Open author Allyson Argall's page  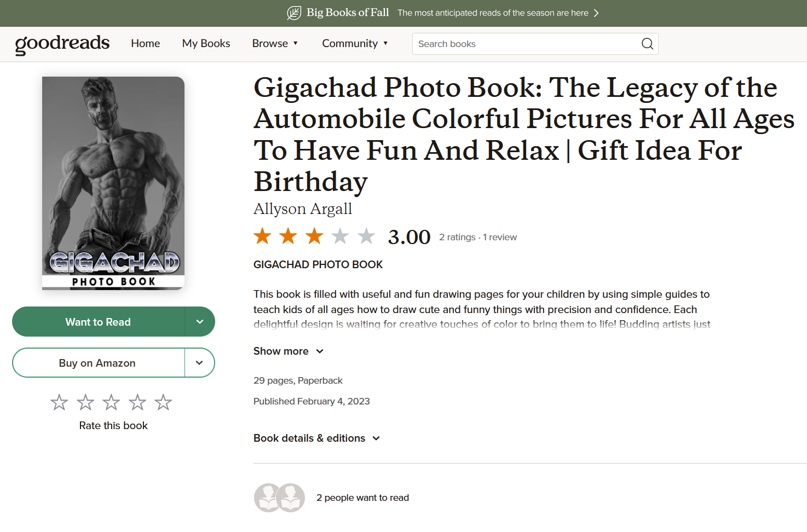303,209
